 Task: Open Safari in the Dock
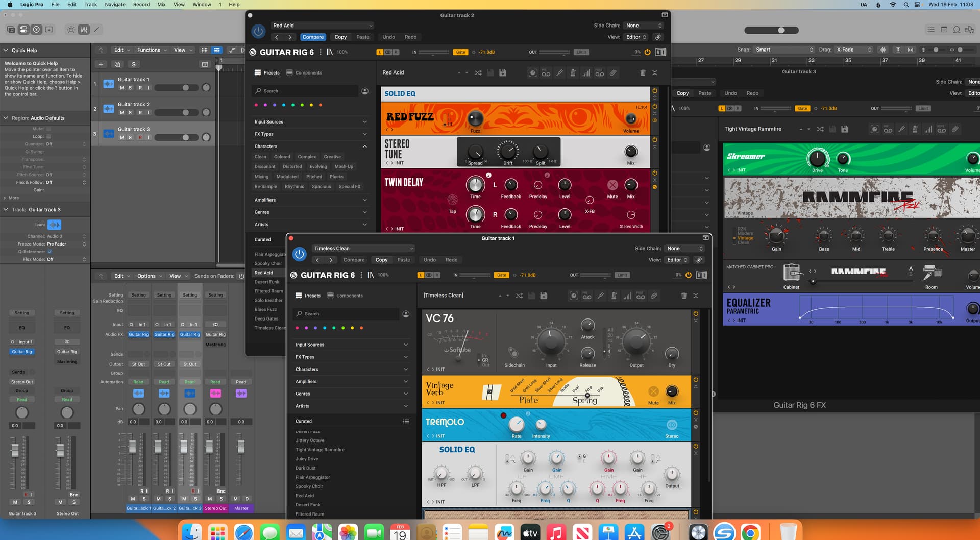pyautogui.click(x=244, y=533)
